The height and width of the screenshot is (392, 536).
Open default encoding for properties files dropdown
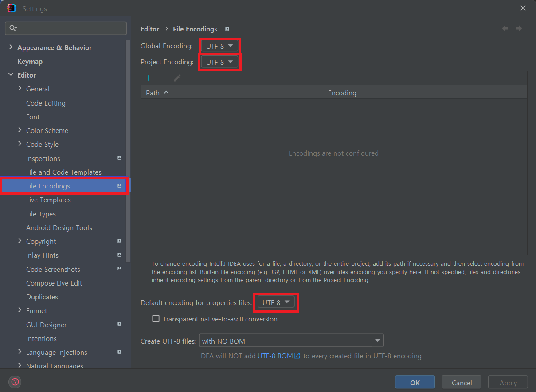point(276,302)
